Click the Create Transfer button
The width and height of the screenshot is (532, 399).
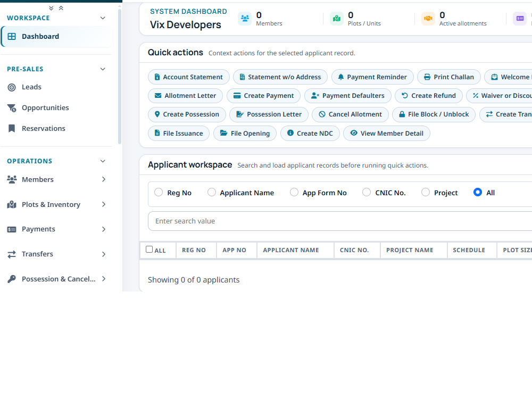(x=505, y=114)
